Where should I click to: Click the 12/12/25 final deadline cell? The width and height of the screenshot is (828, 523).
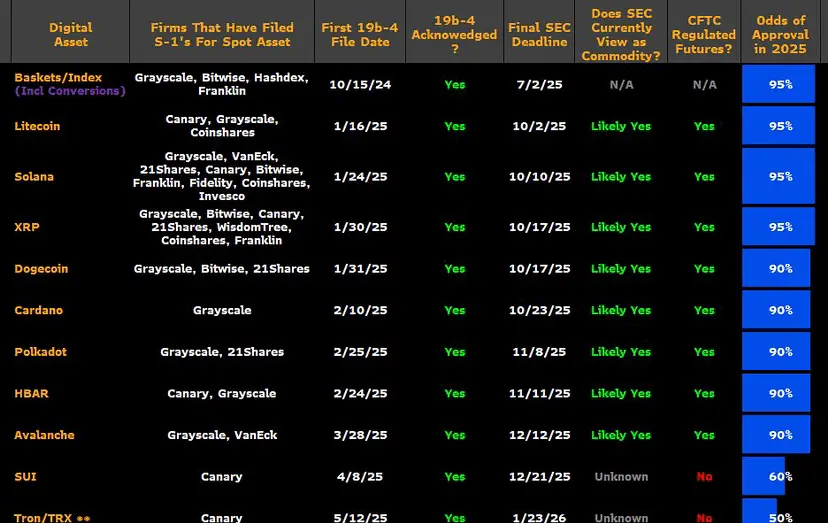point(539,435)
